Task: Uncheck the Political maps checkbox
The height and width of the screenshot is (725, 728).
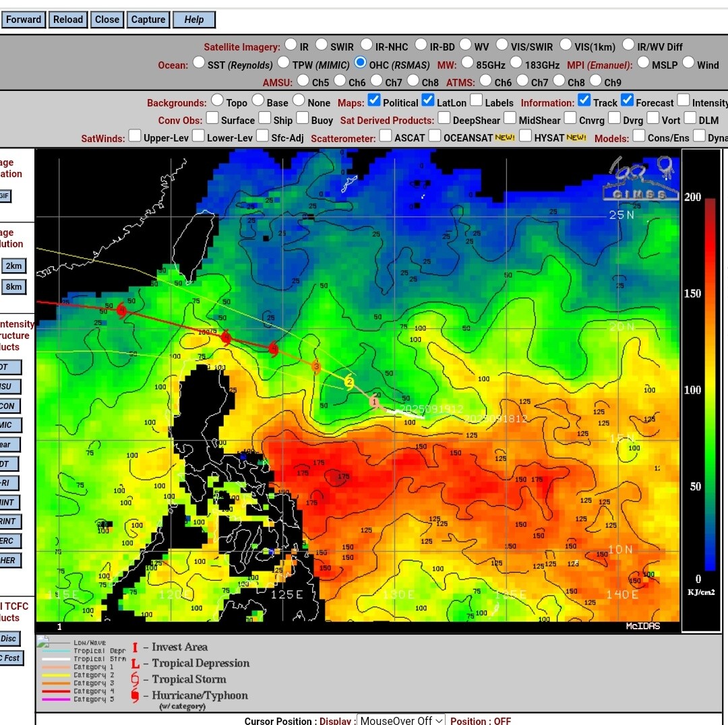Action: pos(374,100)
